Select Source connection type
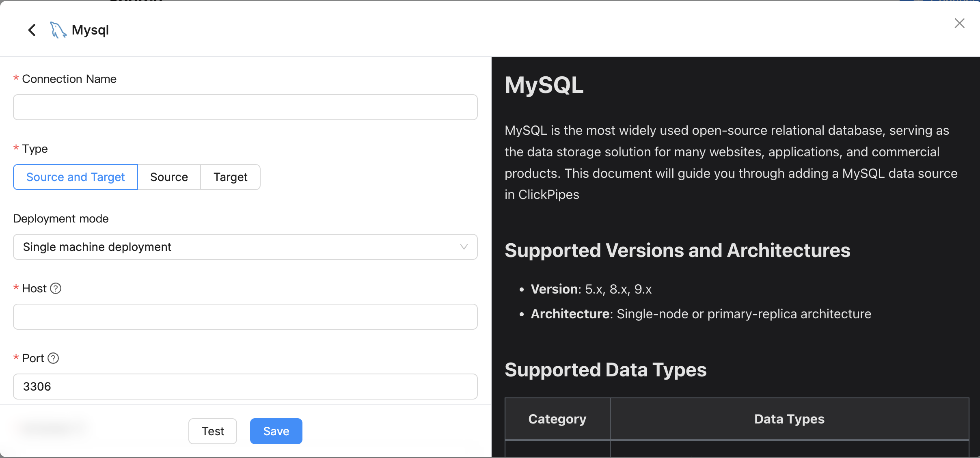The height and width of the screenshot is (458, 980). [169, 177]
